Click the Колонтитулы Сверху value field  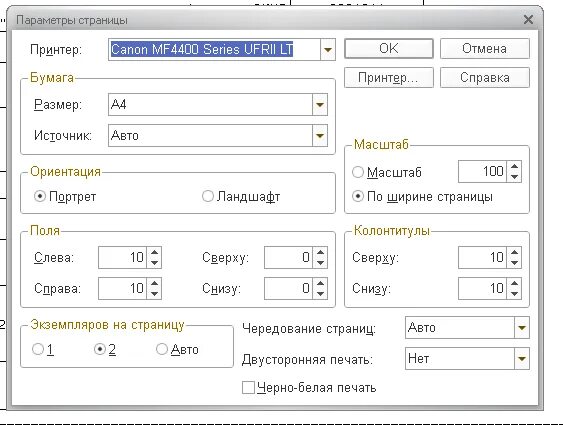pyautogui.click(x=482, y=257)
